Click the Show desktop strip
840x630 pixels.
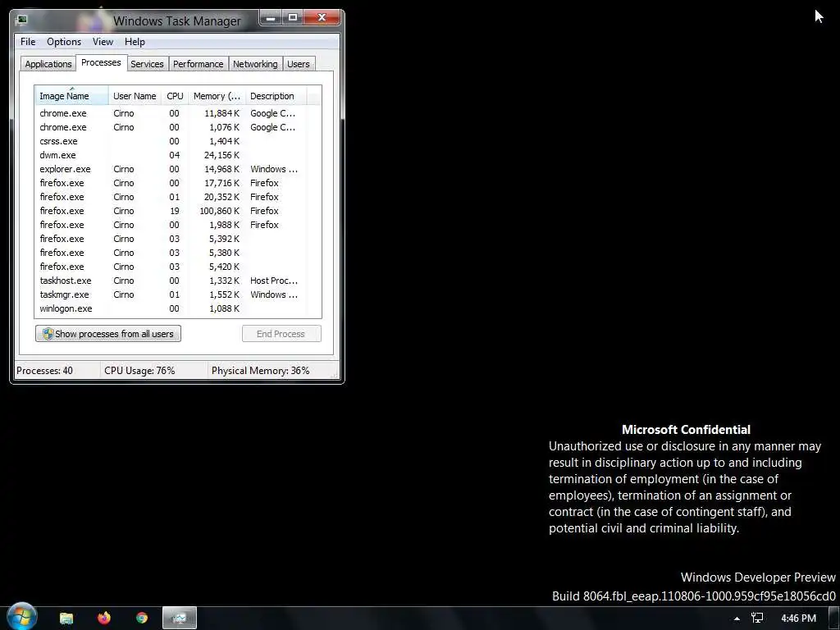tap(834, 619)
